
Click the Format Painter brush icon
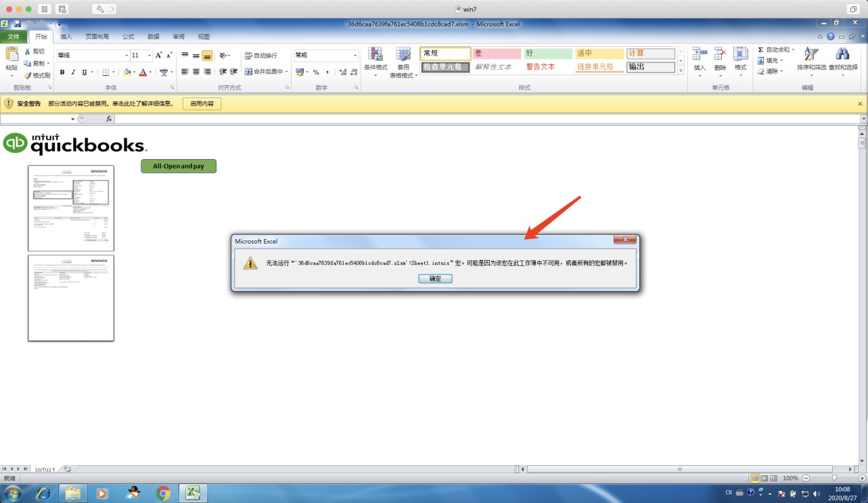[28, 75]
